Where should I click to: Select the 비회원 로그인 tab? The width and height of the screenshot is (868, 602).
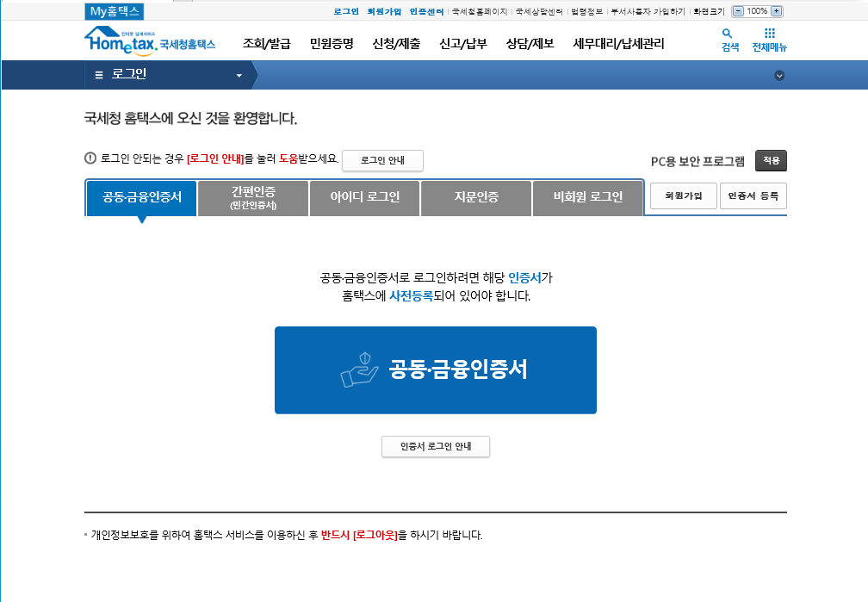coord(588,197)
